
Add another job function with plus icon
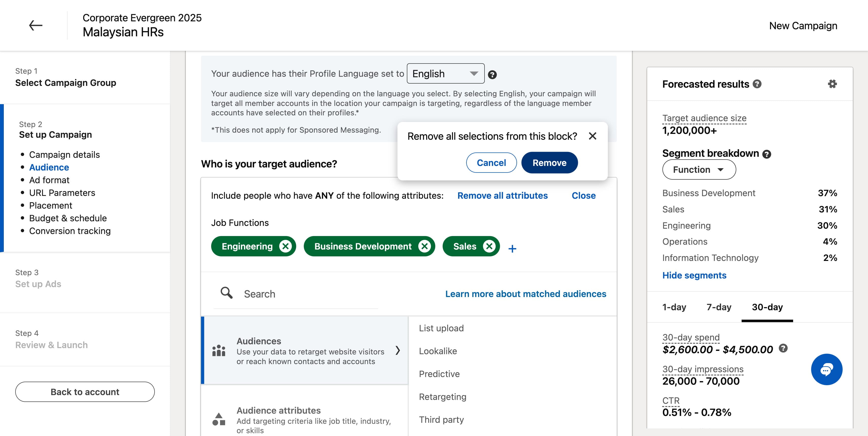(x=512, y=248)
